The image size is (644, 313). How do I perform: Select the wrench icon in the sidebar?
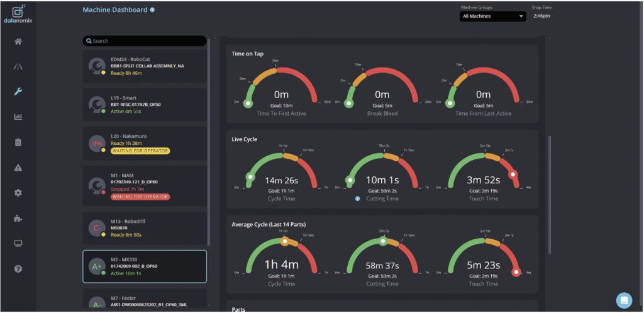[18, 92]
